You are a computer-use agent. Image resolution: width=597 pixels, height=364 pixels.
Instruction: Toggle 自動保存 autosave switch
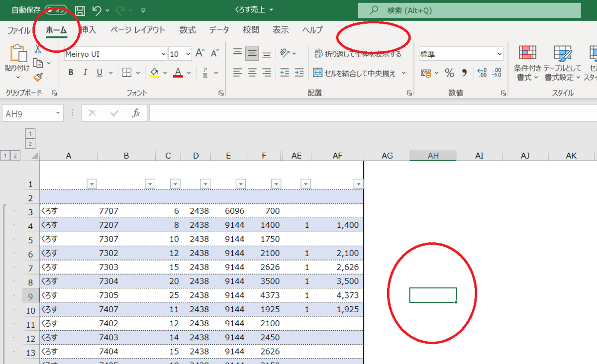click(56, 10)
